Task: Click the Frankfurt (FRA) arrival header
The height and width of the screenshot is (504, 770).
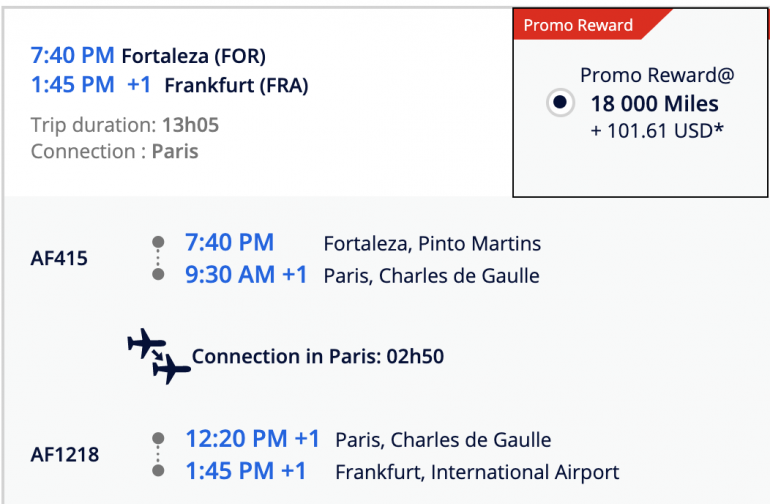Action: click(x=236, y=85)
